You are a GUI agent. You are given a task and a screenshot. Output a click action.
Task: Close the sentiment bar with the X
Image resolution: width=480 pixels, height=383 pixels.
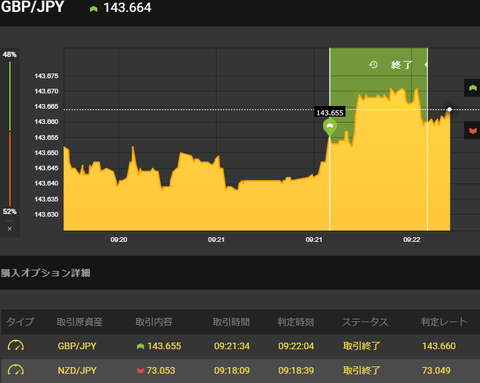pos(10,229)
